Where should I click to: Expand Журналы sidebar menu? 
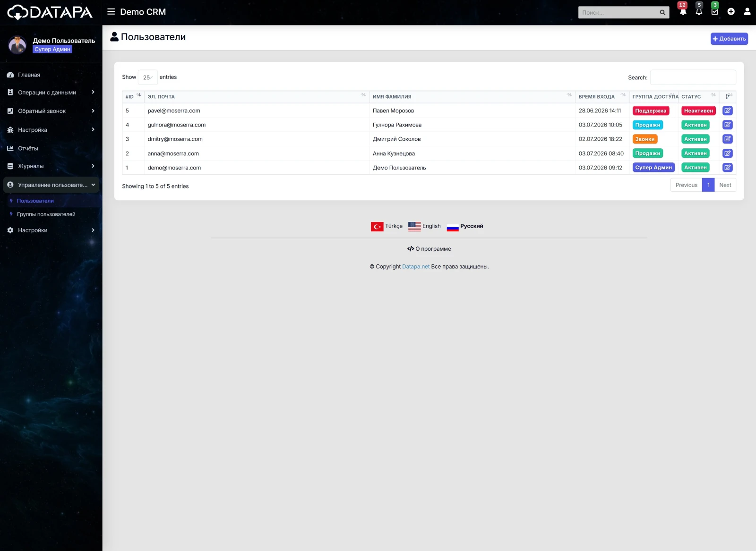click(x=51, y=166)
